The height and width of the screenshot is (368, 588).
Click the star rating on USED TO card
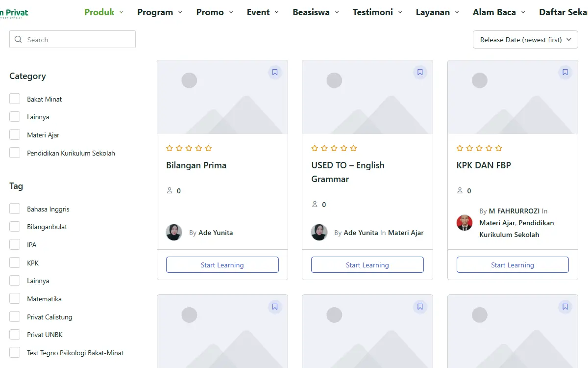pos(334,148)
